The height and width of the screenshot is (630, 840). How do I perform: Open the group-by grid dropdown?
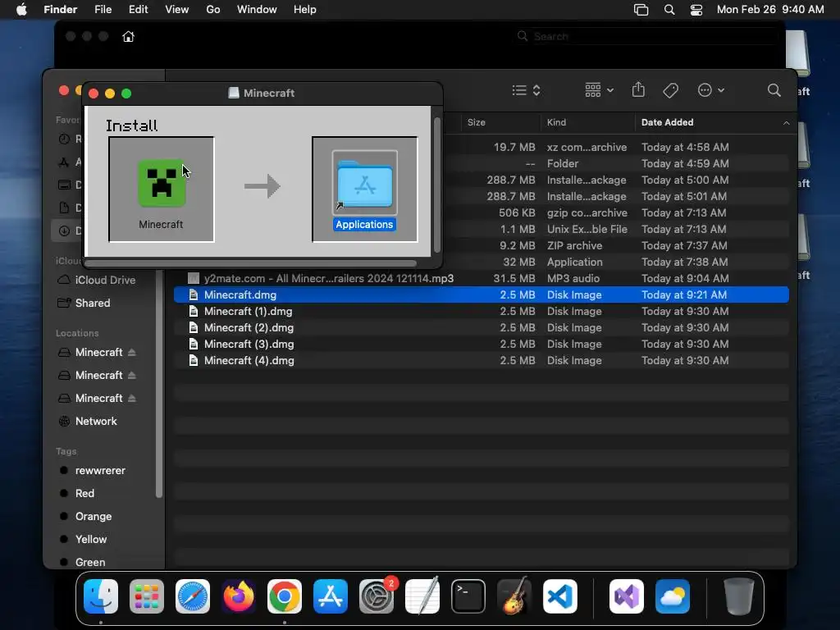click(599, 90)
